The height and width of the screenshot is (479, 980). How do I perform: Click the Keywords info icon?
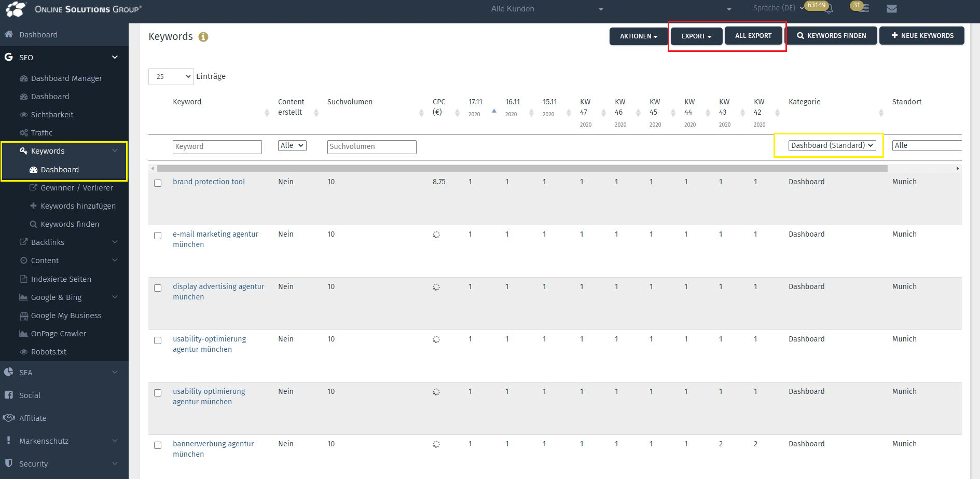(203, 37)
